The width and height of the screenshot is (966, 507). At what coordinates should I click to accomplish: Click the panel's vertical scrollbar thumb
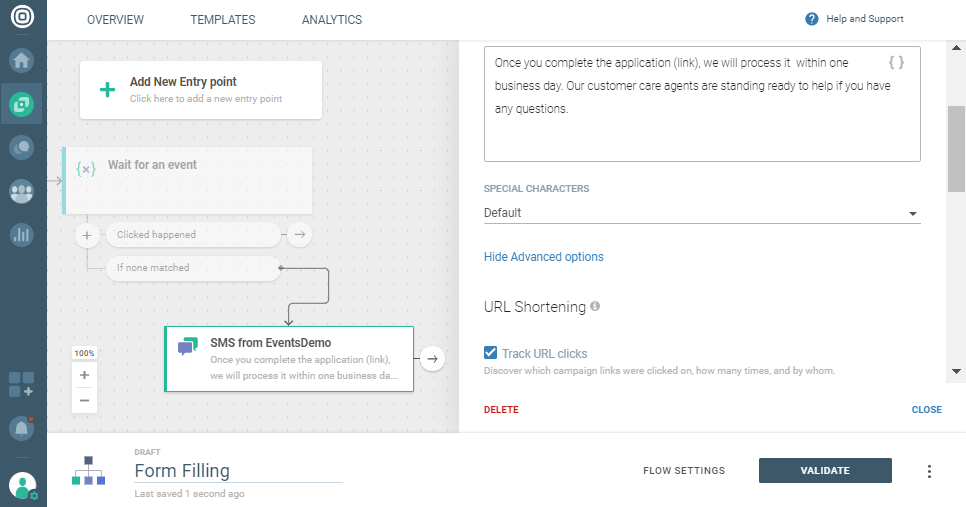(x=956, y=147)
